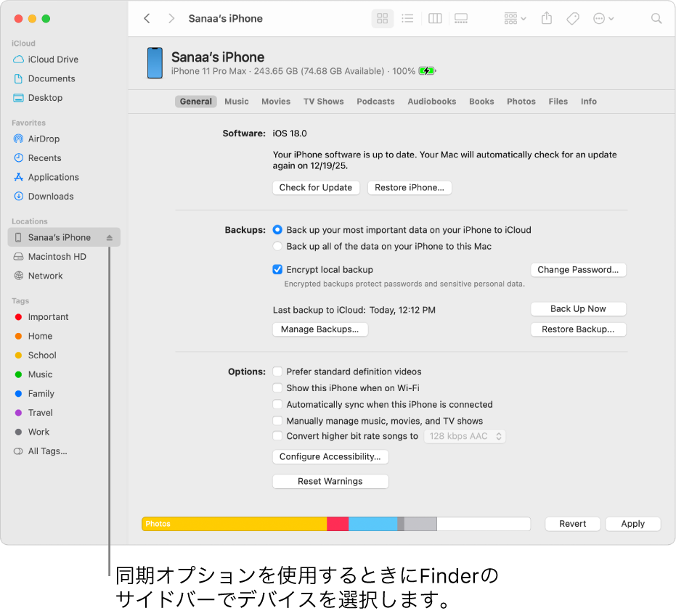Select the blue Family tag
676x616 pixels.
tap(34, 394)
